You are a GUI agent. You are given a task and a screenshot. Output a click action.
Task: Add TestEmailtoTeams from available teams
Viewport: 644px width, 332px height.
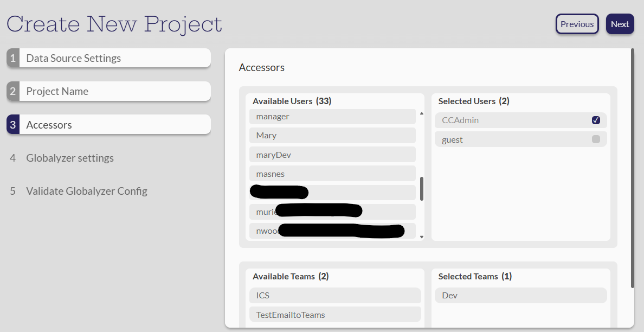click(335, 315)
